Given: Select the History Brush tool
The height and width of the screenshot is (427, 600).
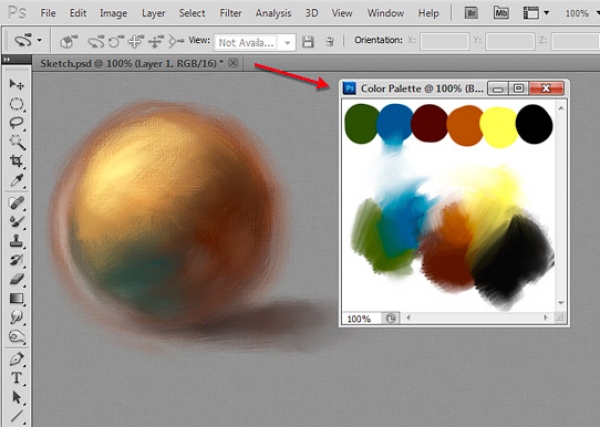Looking at the screenshot, I should click(x=16, y=260).
